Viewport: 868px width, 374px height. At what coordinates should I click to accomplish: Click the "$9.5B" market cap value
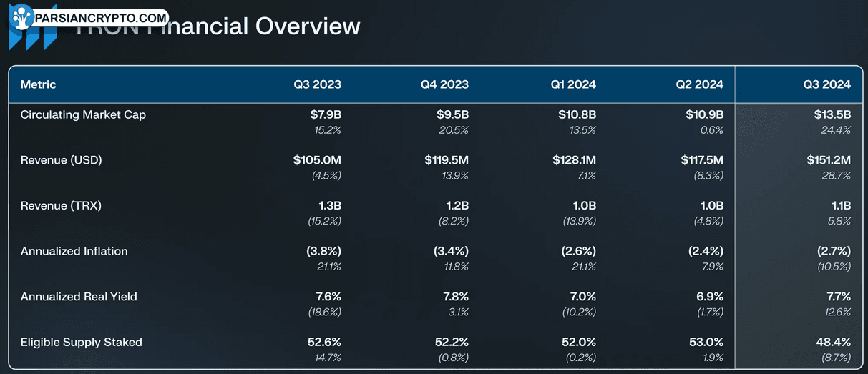tap(452, 114)
